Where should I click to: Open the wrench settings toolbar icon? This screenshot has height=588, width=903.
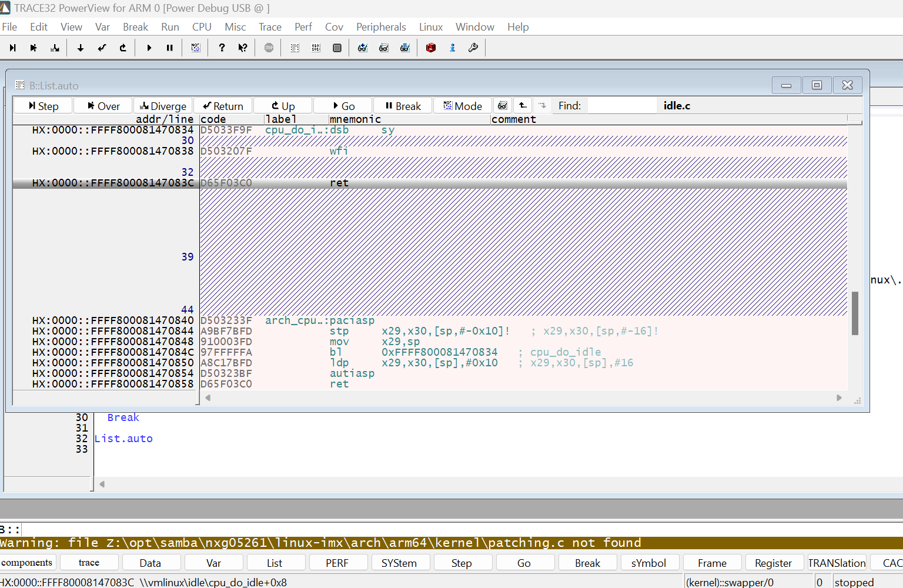tap(473, 48)
